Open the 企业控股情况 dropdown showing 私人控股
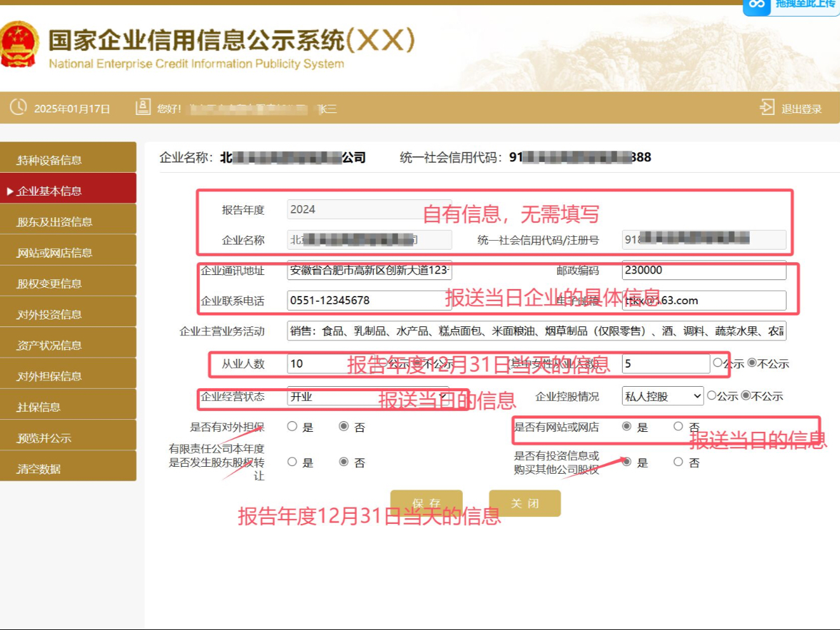Image resolution: width=840 pixels, height=630 pixels. click(663, 396)
